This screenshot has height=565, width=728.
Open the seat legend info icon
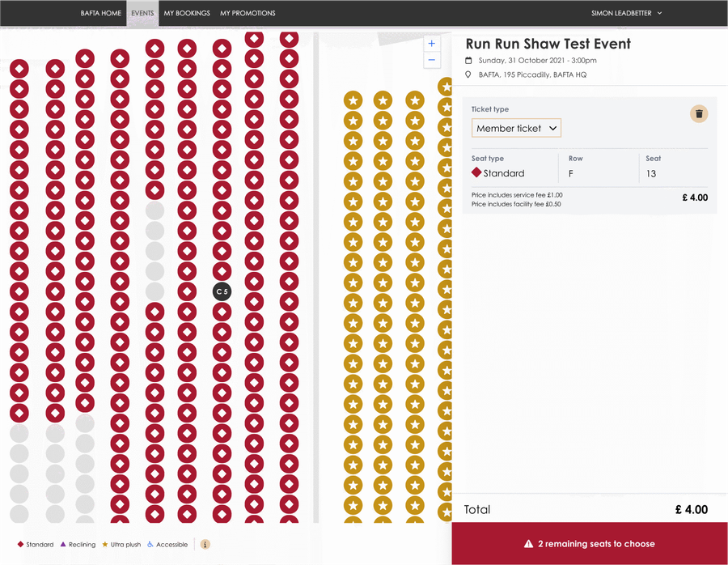point(205,545)
